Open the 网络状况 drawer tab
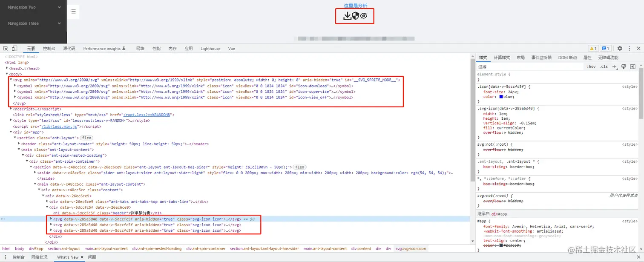The width and height of the screenshot is (644, 262). (x=40, y=257)
